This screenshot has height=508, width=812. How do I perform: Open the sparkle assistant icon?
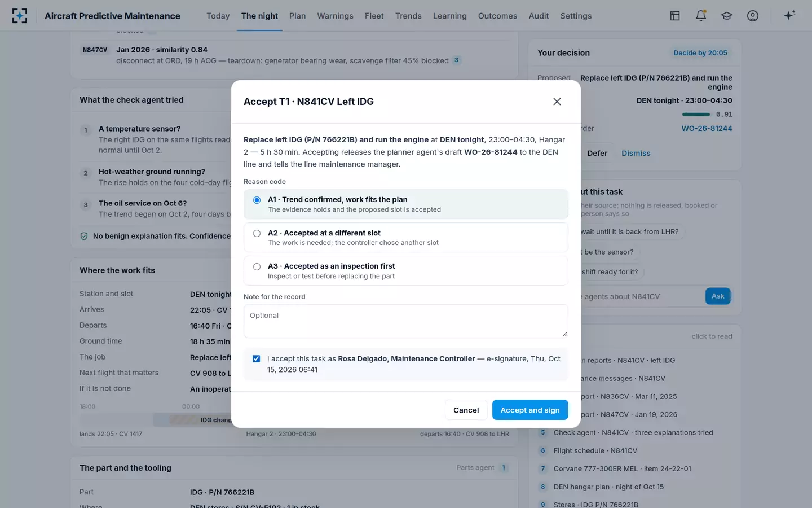click(x=789, y=16)
